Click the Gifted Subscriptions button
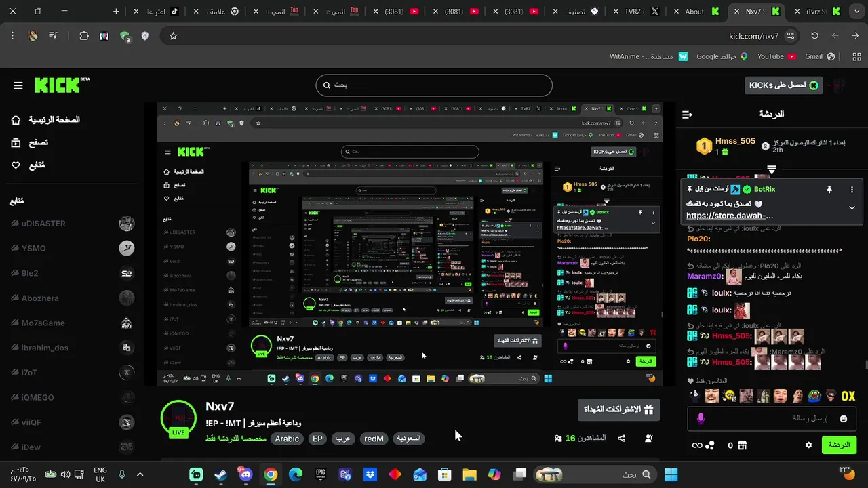This screenshot has width=868, height=488. tap(618, 409)
